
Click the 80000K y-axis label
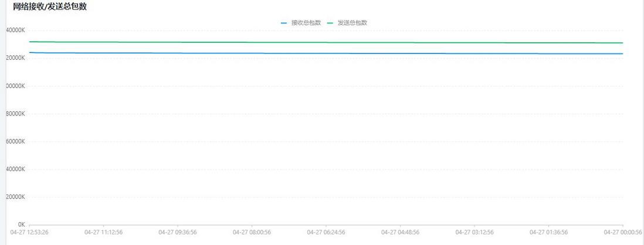(16, 114)
